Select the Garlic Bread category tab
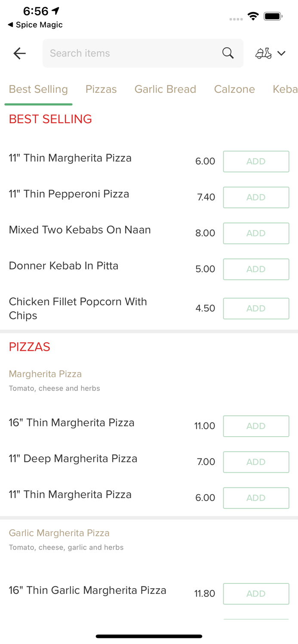Image resolution: width=298 pixels, height=644 pixels. [165, 89]
